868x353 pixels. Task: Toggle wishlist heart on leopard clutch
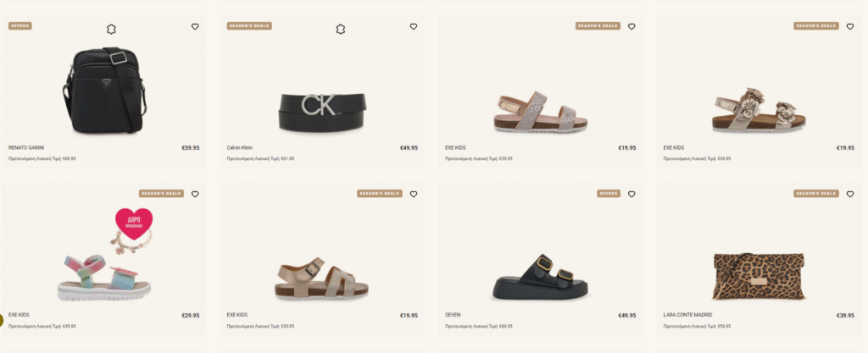click(850, 194)
